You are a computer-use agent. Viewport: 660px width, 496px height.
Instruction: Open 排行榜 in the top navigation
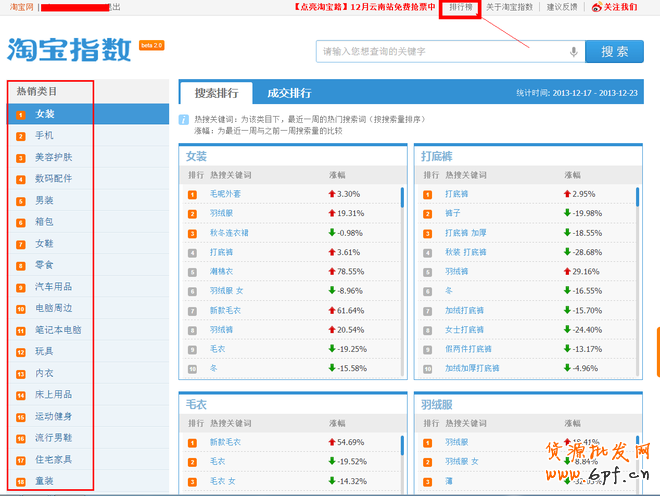(x=460, y=7)
